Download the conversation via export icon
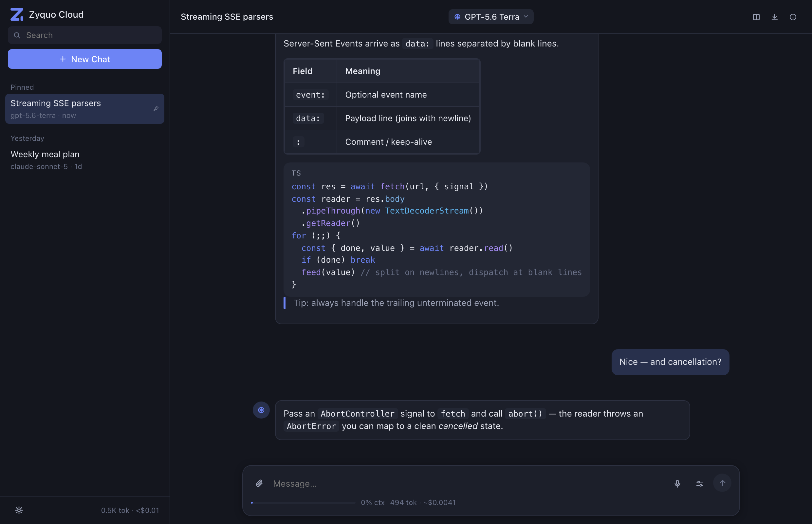 (774, 17)
